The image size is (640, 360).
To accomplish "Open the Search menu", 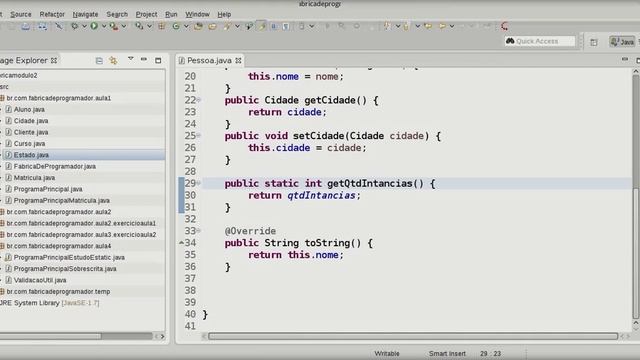I will (117, 14).
